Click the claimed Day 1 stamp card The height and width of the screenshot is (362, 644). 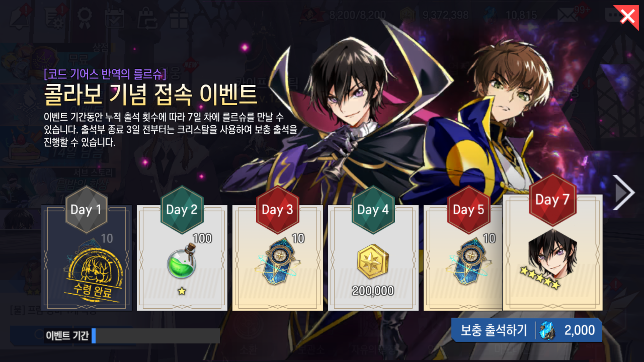pos(87,257)
